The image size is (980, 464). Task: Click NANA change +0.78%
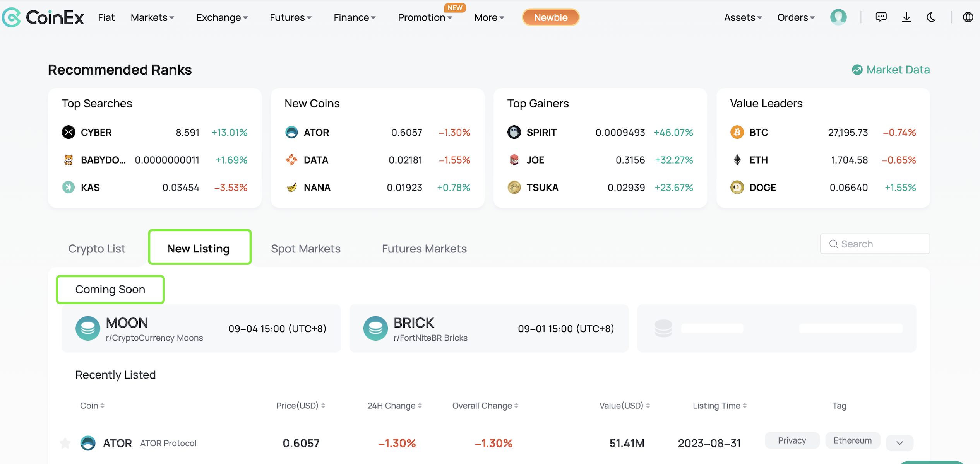pyautogui.click(x=453, y=187)
